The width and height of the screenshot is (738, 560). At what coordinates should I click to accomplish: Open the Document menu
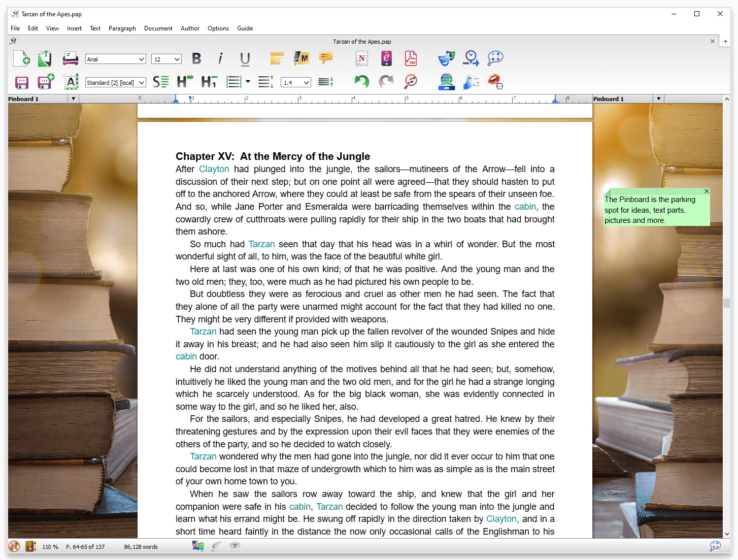click(158, 28)
